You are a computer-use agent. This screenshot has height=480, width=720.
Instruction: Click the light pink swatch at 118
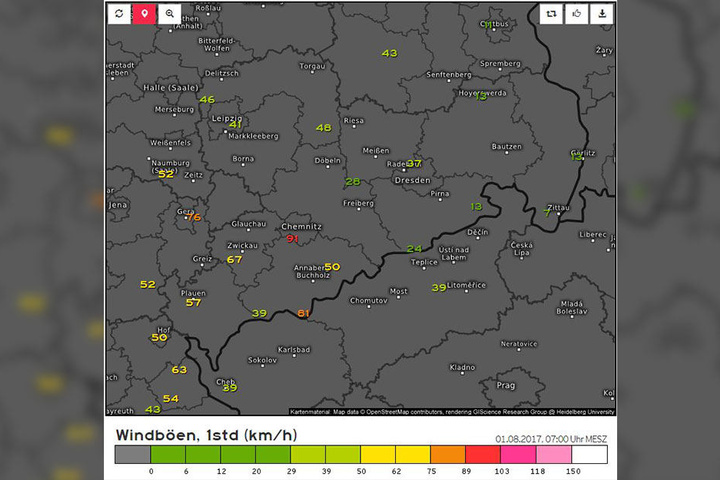[553, 454]
